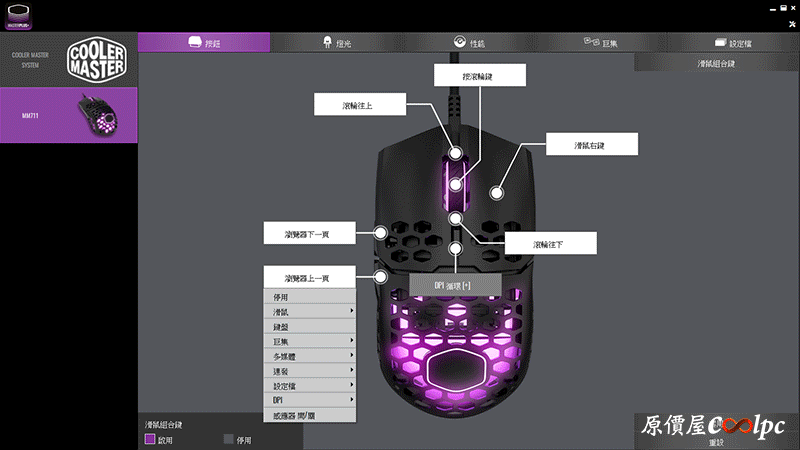Enable mouse combo keys with 啟用 option
This screenshot has height=450, width=800.
point(151,438)
